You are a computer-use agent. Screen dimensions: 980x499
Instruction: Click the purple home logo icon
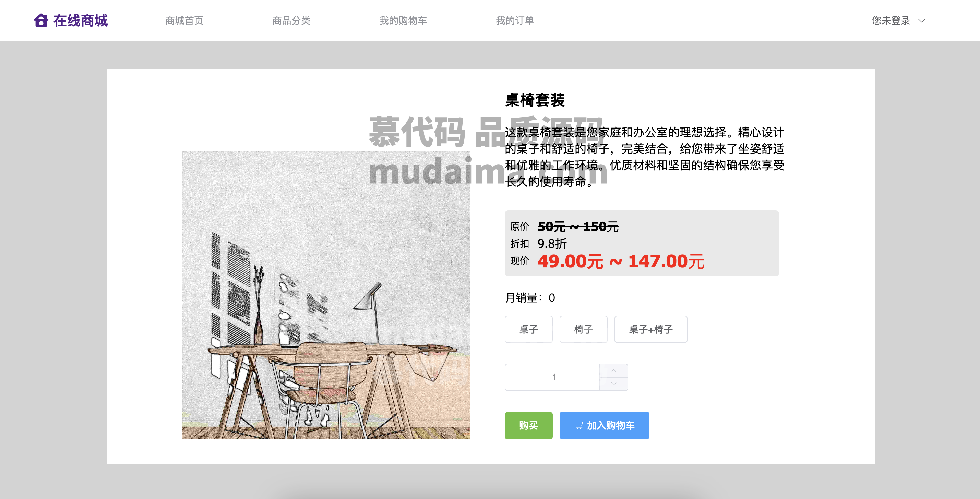coord(41,21)
